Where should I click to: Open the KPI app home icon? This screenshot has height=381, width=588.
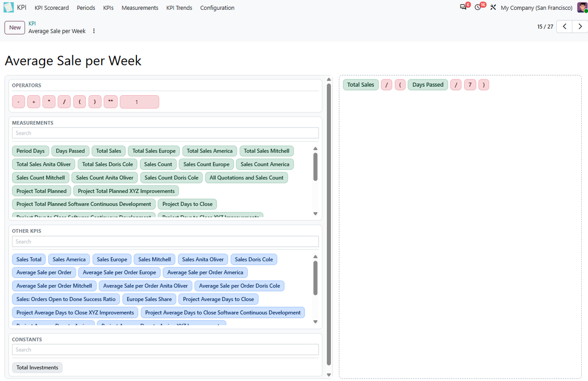pyautogui.click(x=8, y=7)
